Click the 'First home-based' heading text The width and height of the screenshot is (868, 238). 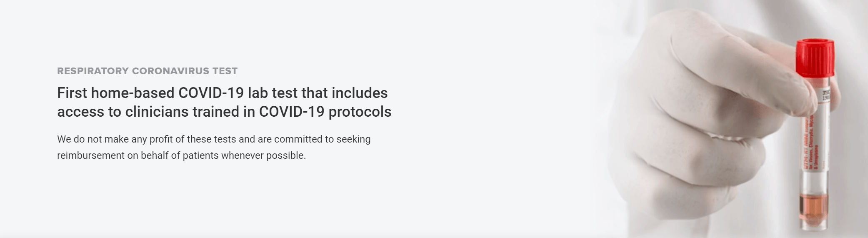tap(116, 93)
